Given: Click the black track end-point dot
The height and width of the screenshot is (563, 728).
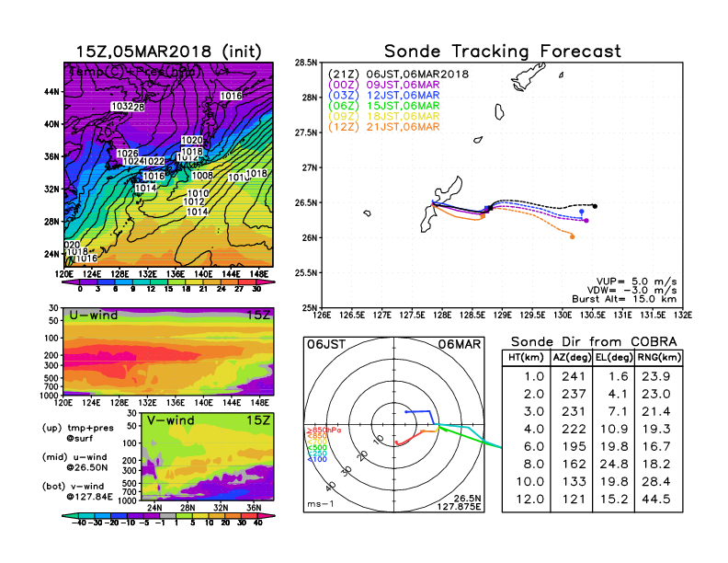Looking at the screenshot, I should (x=595, y=206).
